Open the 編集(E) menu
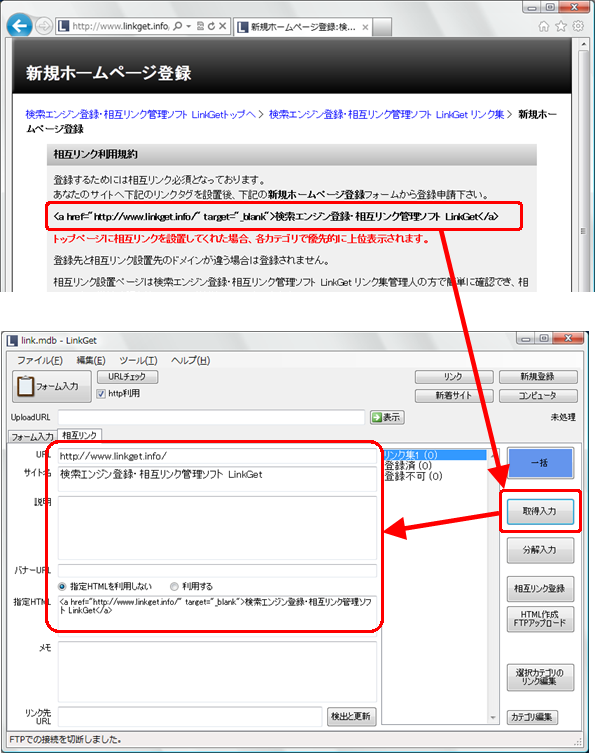Viewport: 595px width, 753px height. [91, 360]
